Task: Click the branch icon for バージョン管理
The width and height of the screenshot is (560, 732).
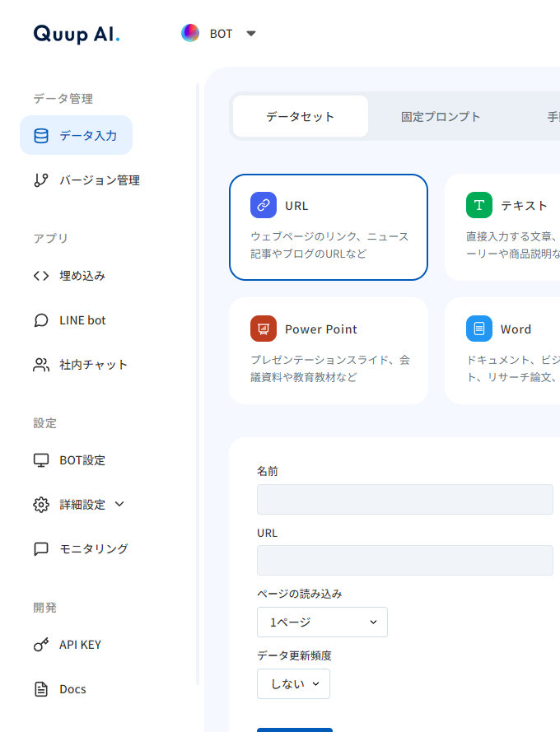Action: [41, 180]
